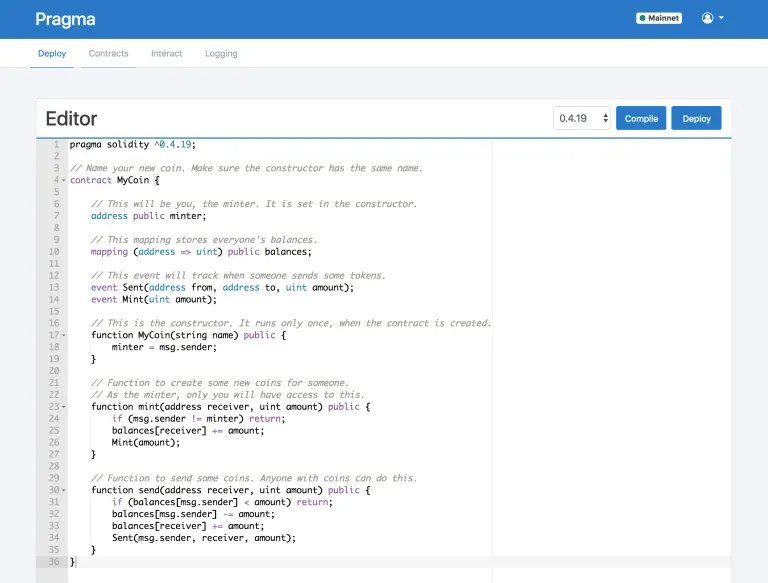
Task: Click the 'event Mint(uint amount);' line
Action: point(153,299)
